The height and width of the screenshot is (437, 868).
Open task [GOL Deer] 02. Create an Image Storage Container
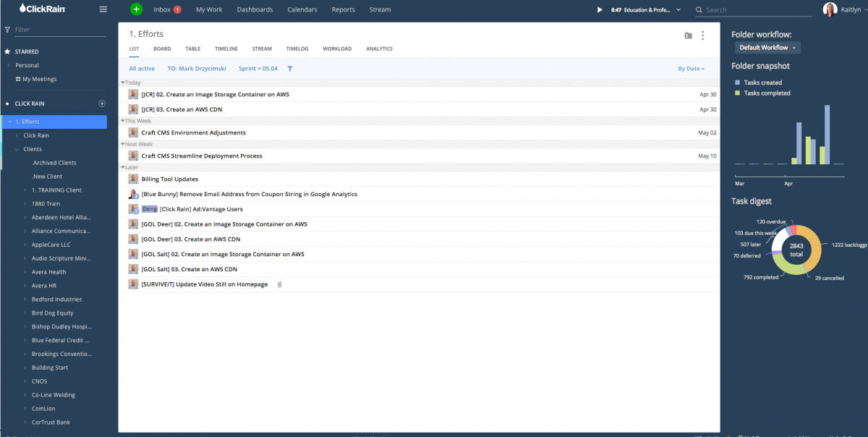click(224, 224)
